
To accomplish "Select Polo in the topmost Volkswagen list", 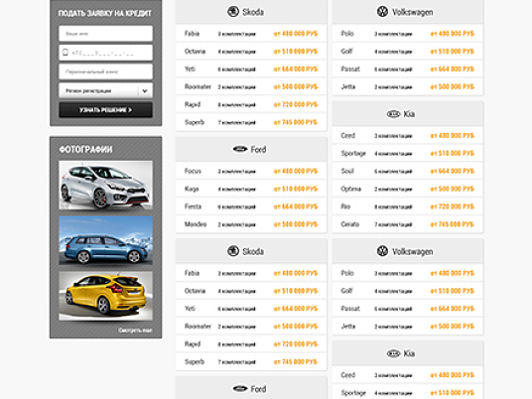I will (x=347, y=34).
